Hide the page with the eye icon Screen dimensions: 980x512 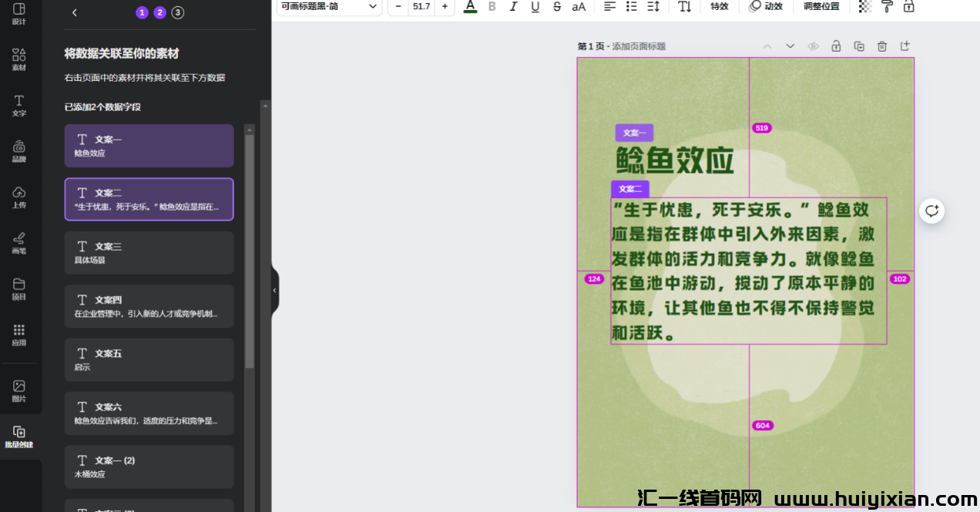(x=813, y=46)
